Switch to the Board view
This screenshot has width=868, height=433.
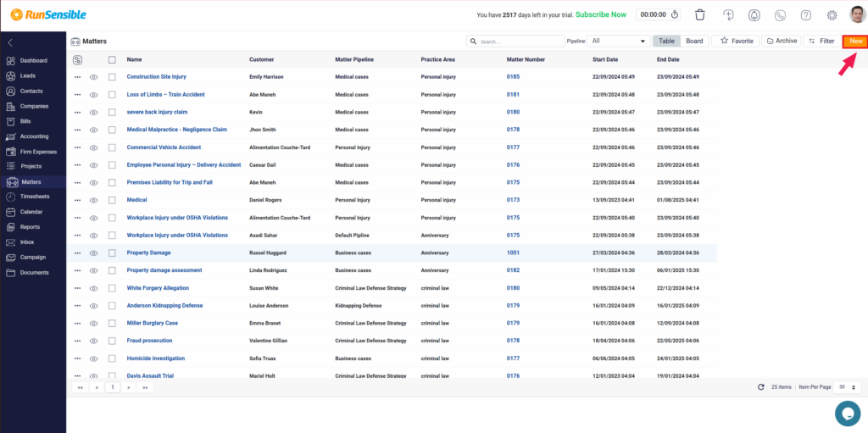click(x=694, y=41)
